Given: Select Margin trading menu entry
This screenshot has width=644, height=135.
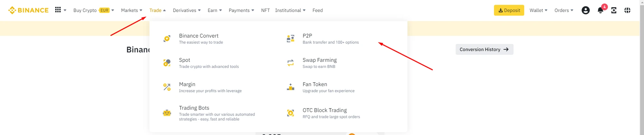Looking at the screenshot, I should click(187, 84).
